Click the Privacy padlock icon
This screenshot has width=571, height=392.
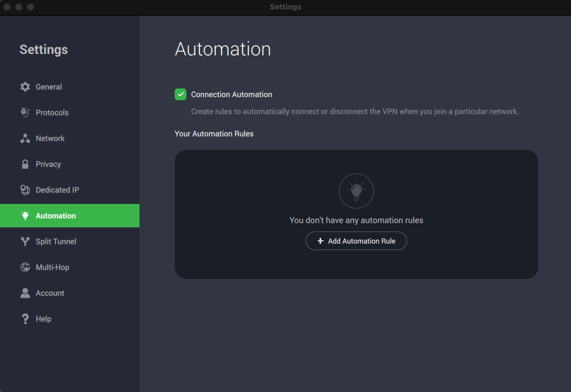[x=25, y=164]
